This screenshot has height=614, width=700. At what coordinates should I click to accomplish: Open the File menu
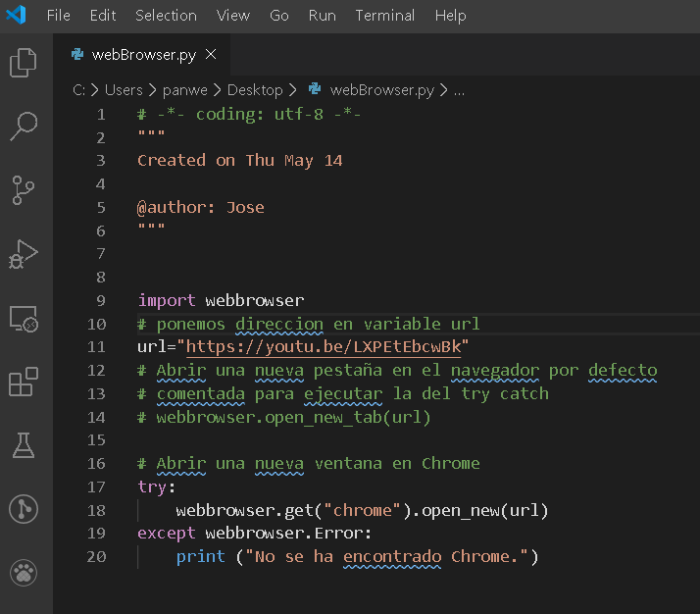(59, 16)
